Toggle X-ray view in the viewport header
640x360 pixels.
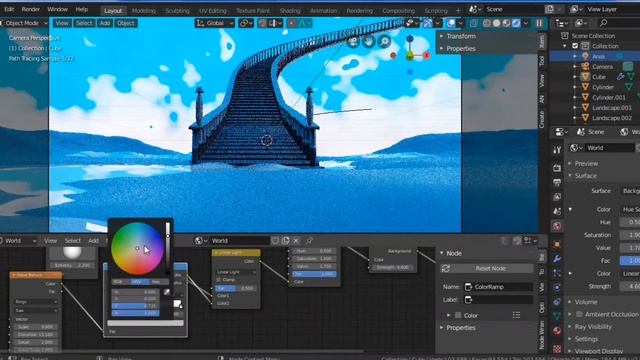(473, 23)
